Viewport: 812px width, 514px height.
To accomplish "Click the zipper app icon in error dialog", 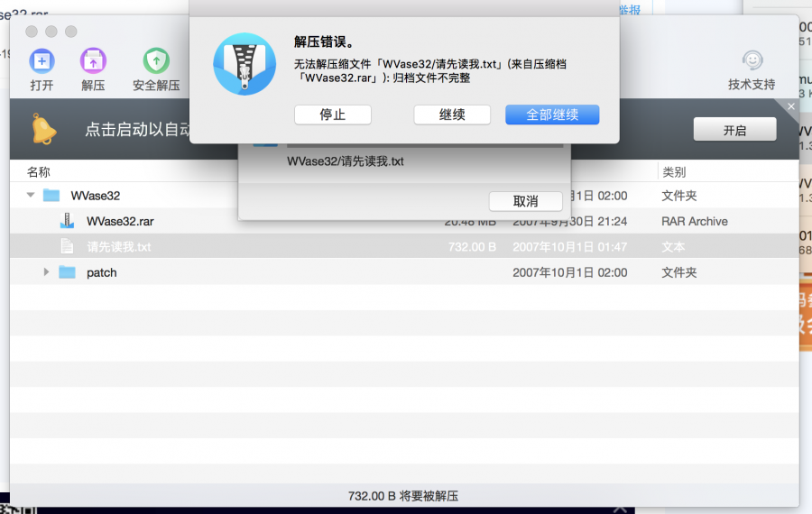I will tap(245, 64).
